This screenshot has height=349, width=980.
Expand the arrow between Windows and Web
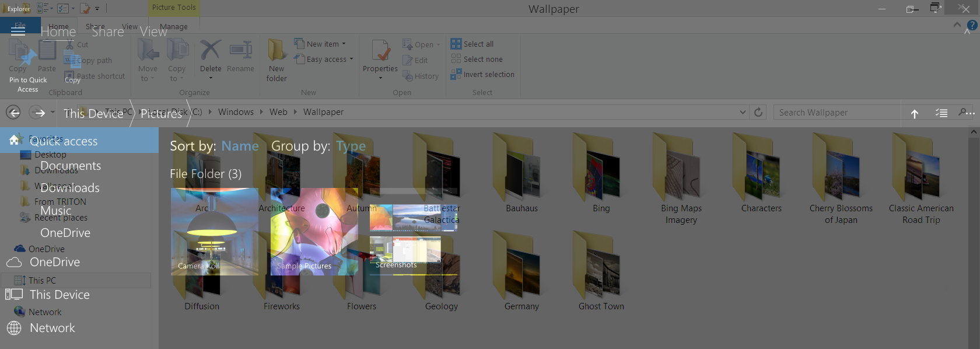coord(261,112)
